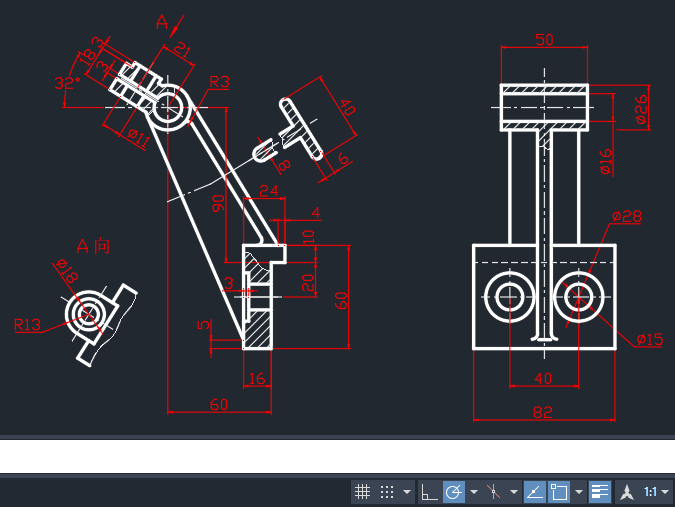Open isometric drafting plane dropdown
The image size is (675, 507).
[x=513, y=492]
